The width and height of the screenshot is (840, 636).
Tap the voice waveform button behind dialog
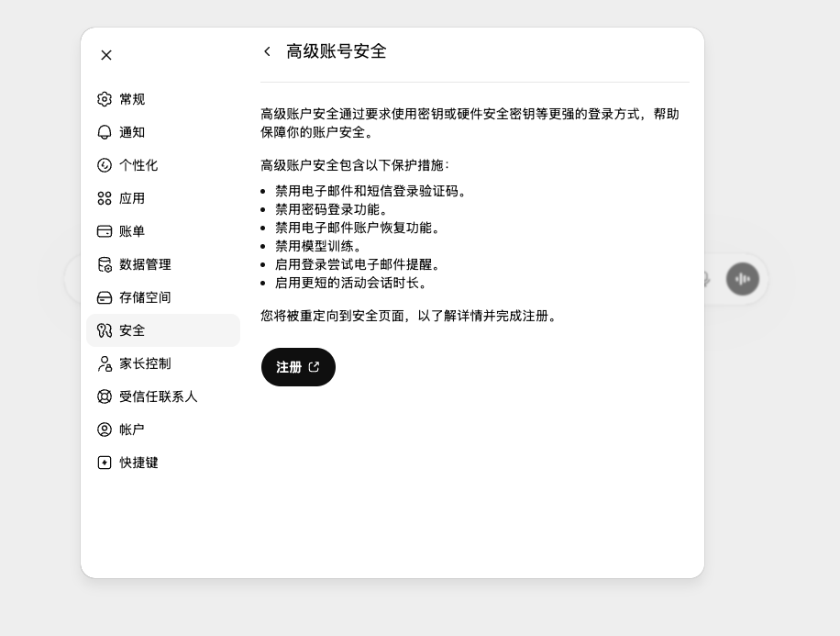click(x=743, y=279)
